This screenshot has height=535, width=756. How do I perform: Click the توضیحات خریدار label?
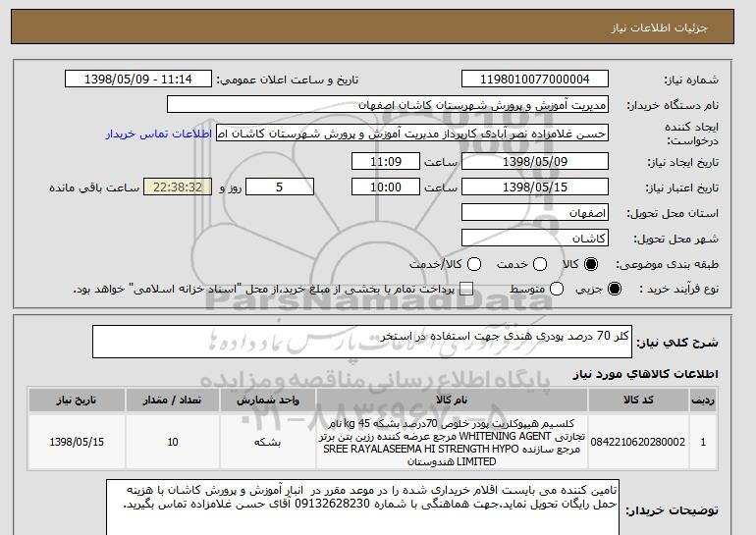[672, 509]
